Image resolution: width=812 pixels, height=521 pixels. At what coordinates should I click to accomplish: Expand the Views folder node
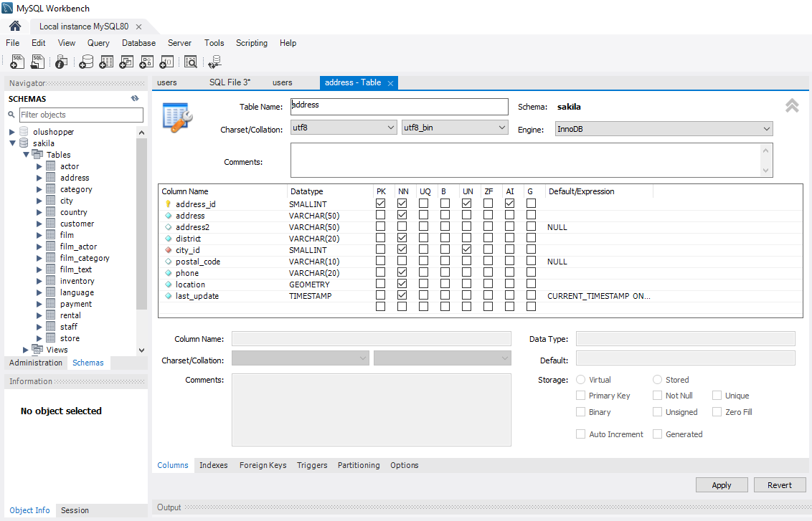25,350
